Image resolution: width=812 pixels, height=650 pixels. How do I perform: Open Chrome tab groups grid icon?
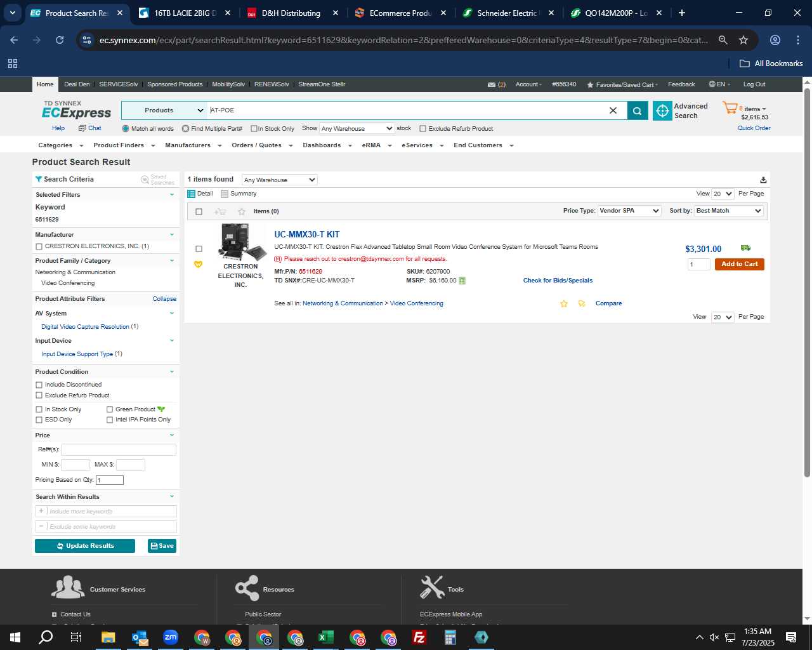coord(13,63)
